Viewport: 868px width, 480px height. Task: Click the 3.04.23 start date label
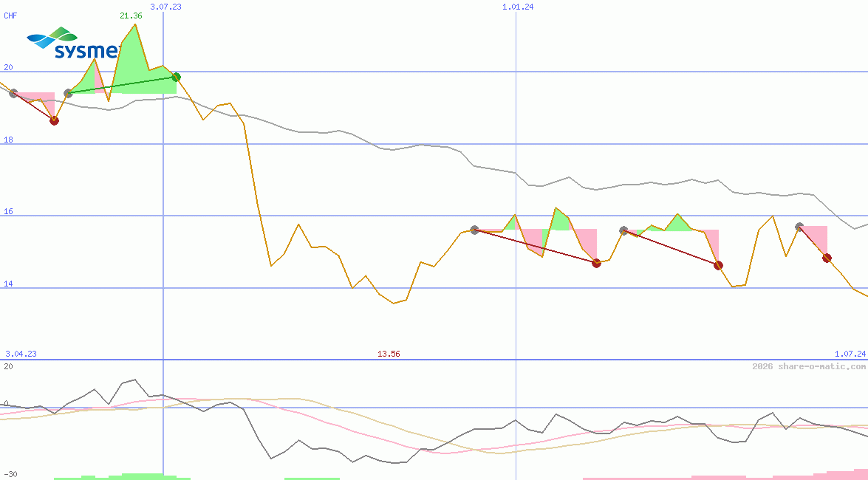[21, 354]
